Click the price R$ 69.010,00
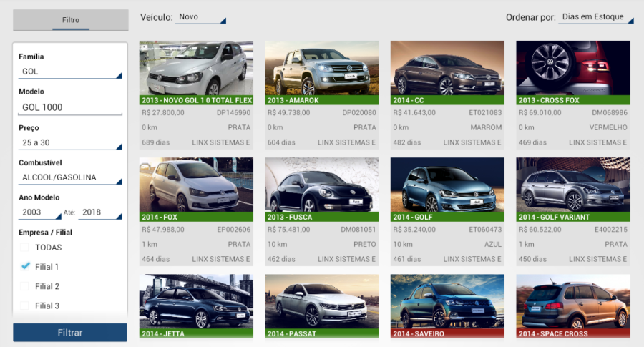The image size is (644, 347). pos(540,112)
